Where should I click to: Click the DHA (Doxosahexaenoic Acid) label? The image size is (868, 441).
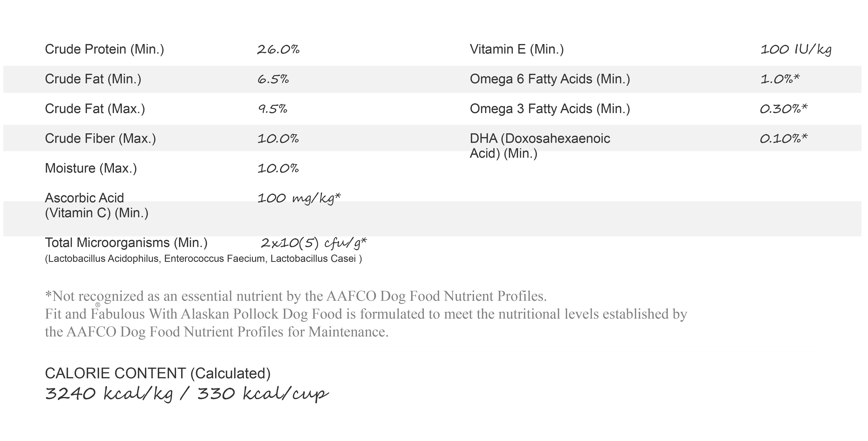(540, 146)
